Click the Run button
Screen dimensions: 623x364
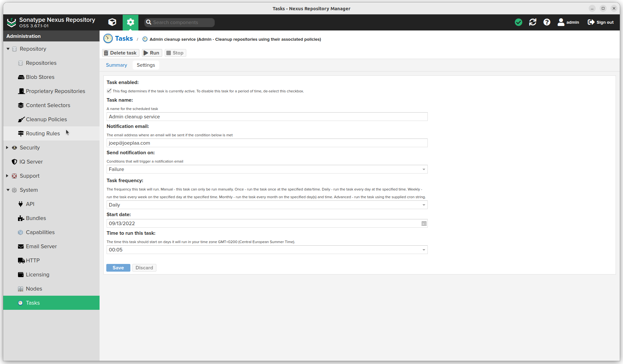(152, 53)
